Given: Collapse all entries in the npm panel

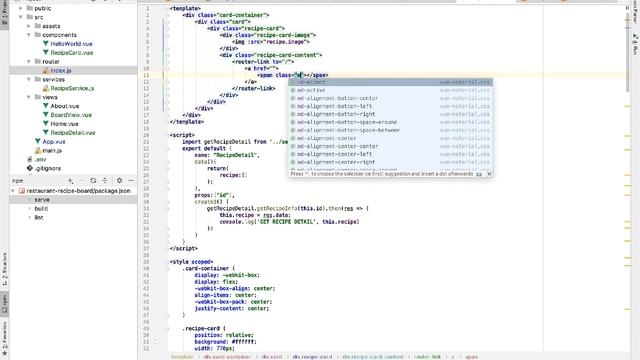Looking at the screenshot, I should [x=104, y=180].
